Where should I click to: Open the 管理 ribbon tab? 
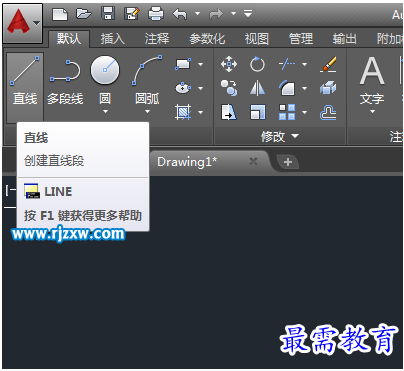click(x=301, y=39)
